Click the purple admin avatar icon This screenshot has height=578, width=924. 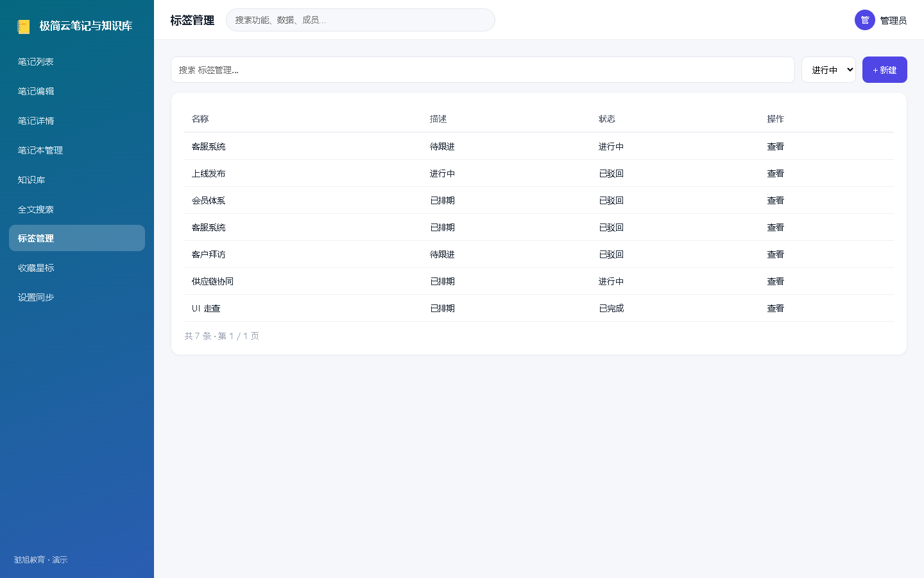click(865, 20)
